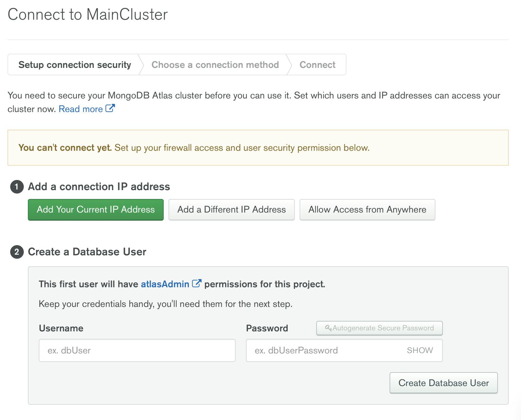Focus the Password input field

pyautogui.click(x=344, y=350)
